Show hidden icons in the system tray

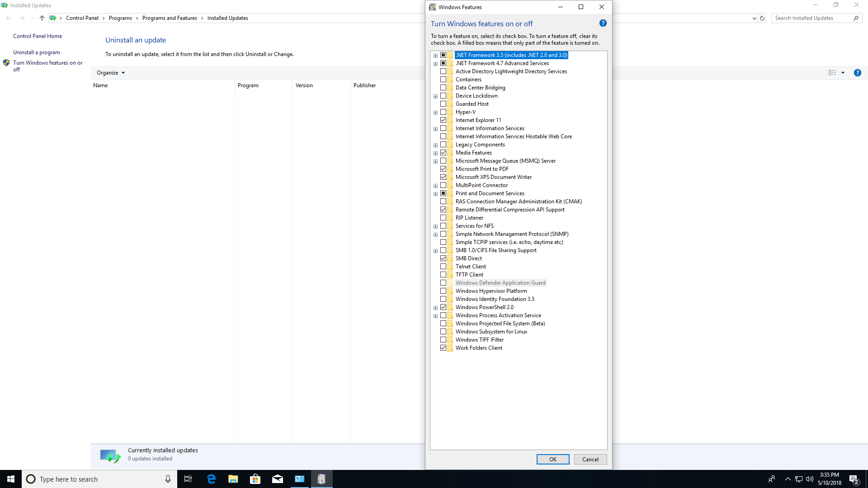point(788,479)
